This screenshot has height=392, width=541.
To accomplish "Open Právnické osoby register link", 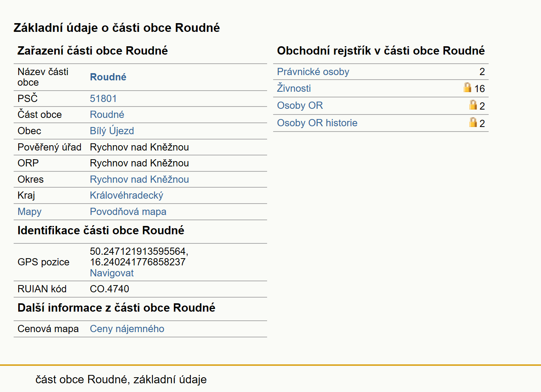I will (x=313, y=72).
